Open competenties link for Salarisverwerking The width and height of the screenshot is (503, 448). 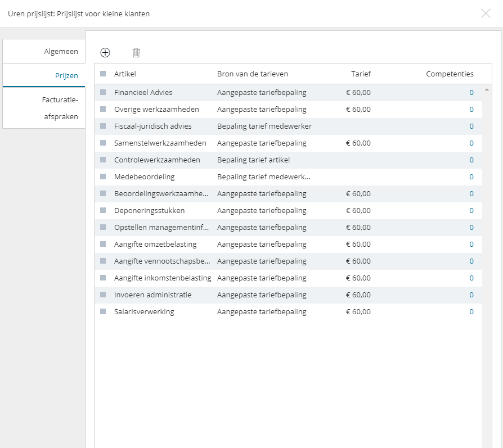click(x=471, y=311)
